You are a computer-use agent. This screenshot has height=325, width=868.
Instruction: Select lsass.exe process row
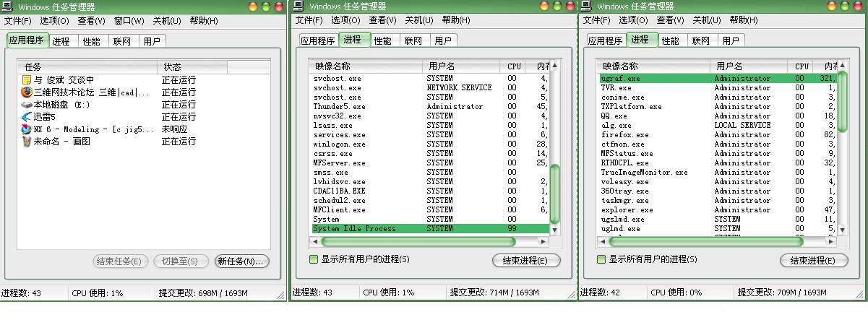[x=429, y=125]
